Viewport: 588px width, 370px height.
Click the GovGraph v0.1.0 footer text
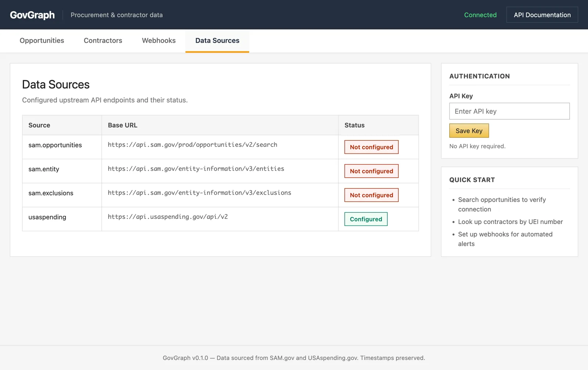(294, 358)
